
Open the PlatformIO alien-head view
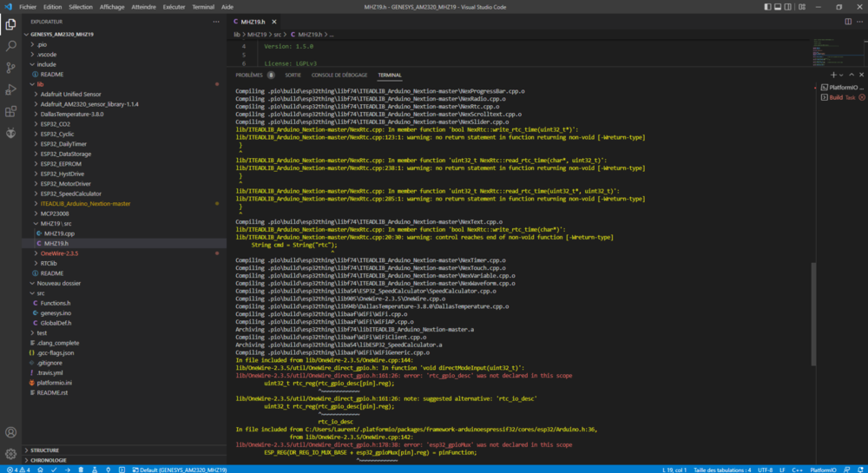coord(10,134)
